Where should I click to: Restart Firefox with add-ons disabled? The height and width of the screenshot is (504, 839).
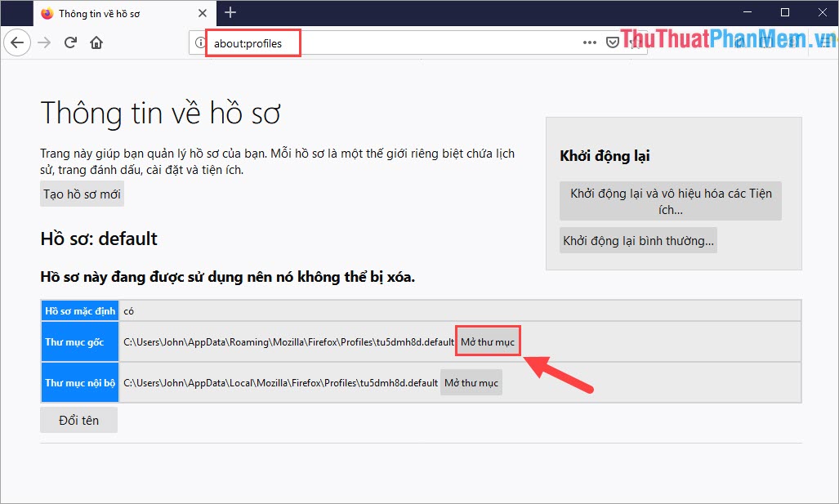coord(670,200)
